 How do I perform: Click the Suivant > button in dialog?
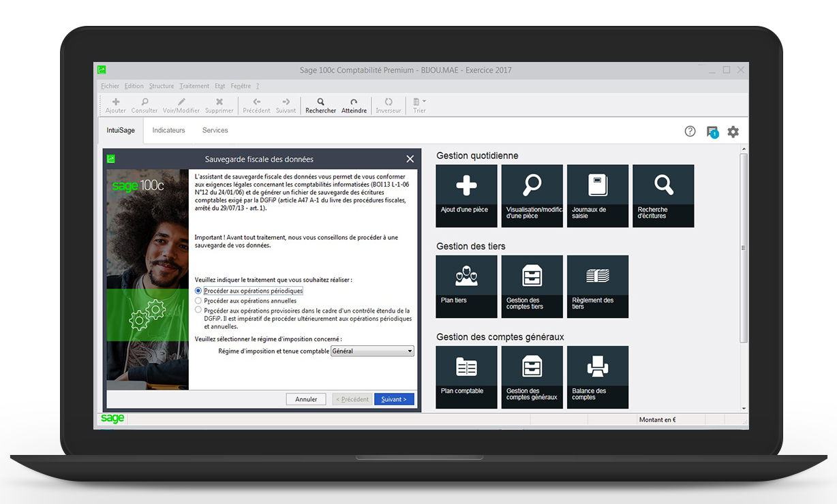click(394, 399)
